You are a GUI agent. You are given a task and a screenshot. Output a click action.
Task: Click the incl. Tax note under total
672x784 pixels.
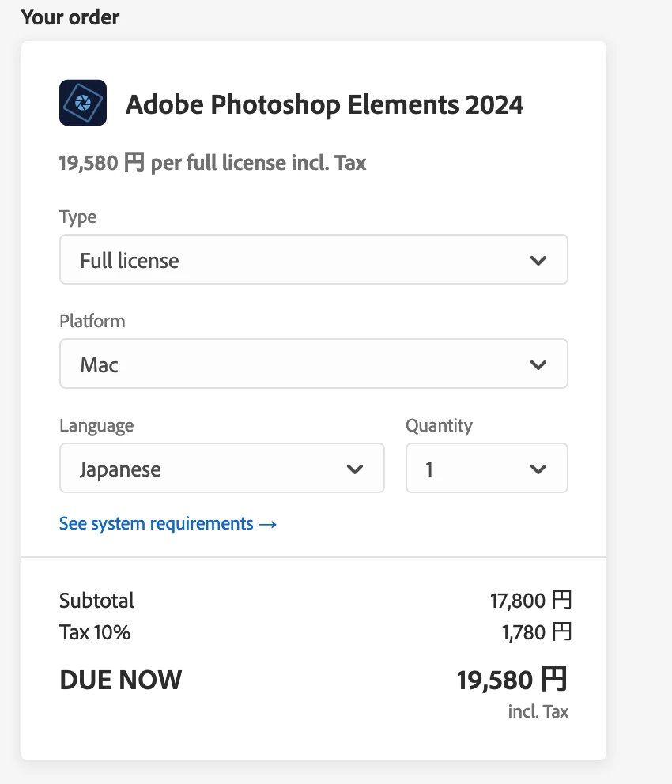pyautogui.click(x=538, y=711)
